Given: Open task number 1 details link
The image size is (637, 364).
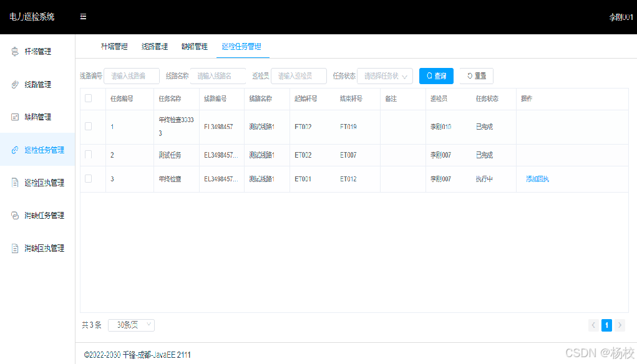Looking at the screenshot, I should tap(112, 127).
